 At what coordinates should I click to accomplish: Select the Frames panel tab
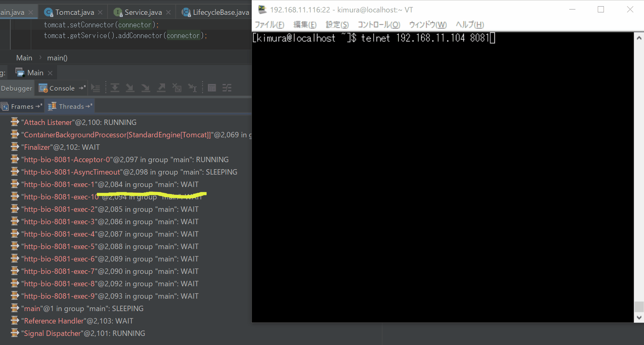click(22, 107)
